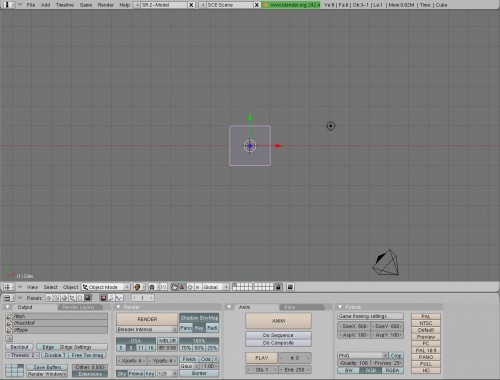Toggle the Edge render option

point(48,347)
